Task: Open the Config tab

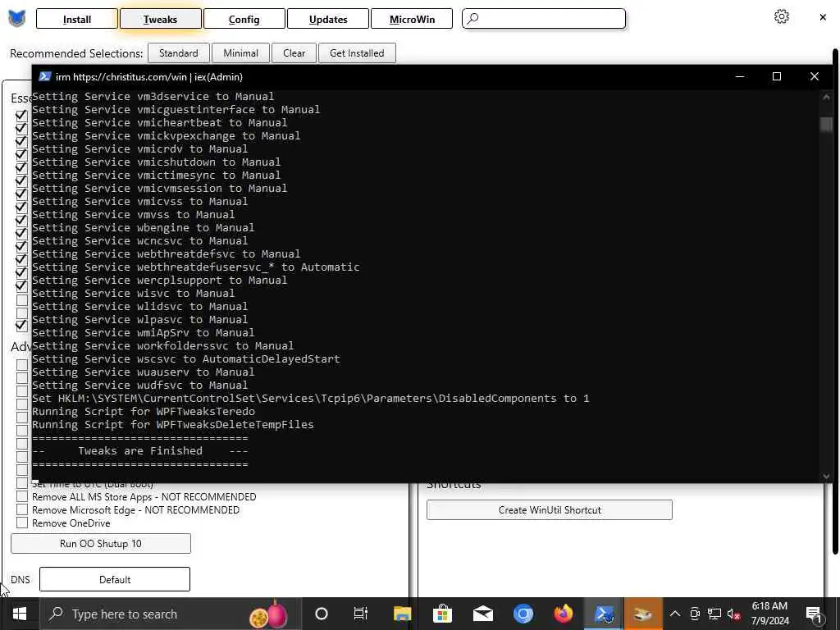Action: click(x=244, y=20)
